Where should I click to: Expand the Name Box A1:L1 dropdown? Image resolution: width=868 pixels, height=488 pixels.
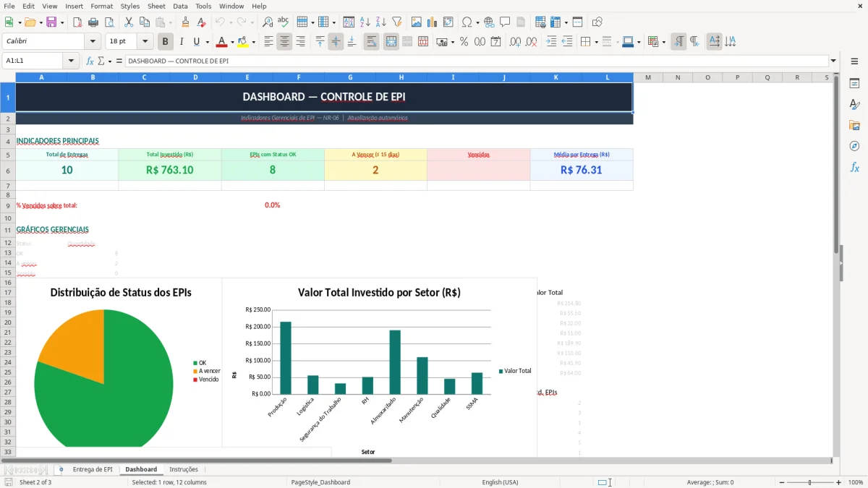point(71,61)
